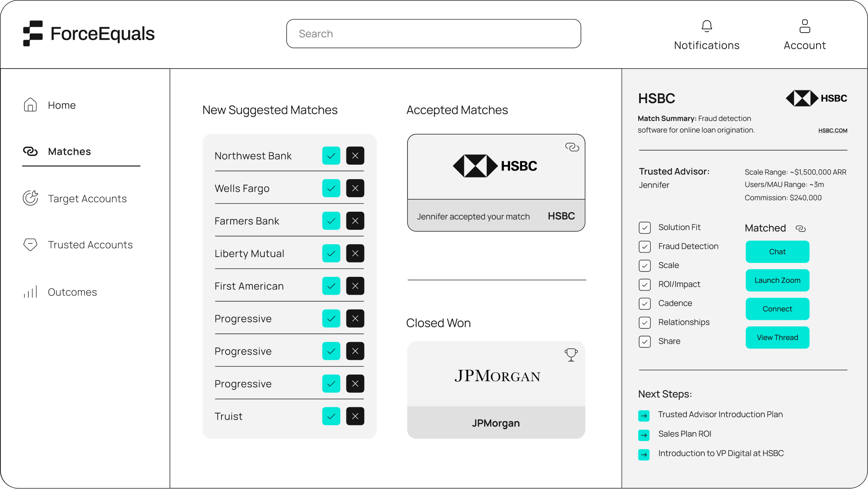The width and height of the screenshot is (868, 489).
Task: Reject the Farmers Bank suggested match
Action: (x=355, y=221)
